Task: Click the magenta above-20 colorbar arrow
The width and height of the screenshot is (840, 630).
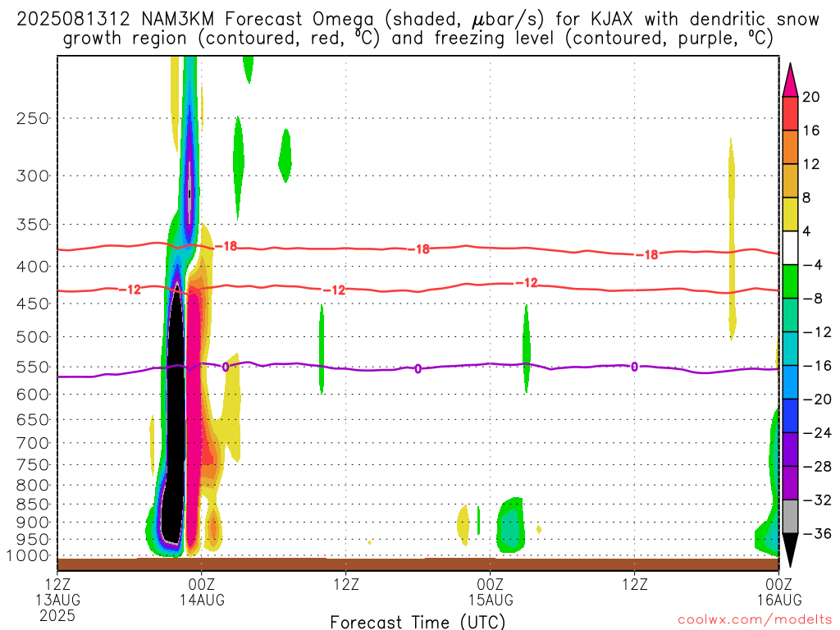Action: tap(790, 80)
